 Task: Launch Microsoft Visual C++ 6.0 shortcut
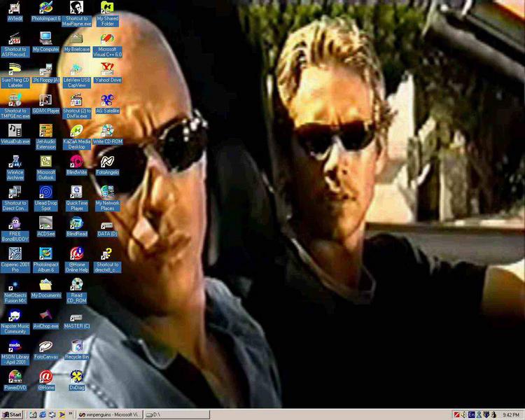tap(108, 45)
